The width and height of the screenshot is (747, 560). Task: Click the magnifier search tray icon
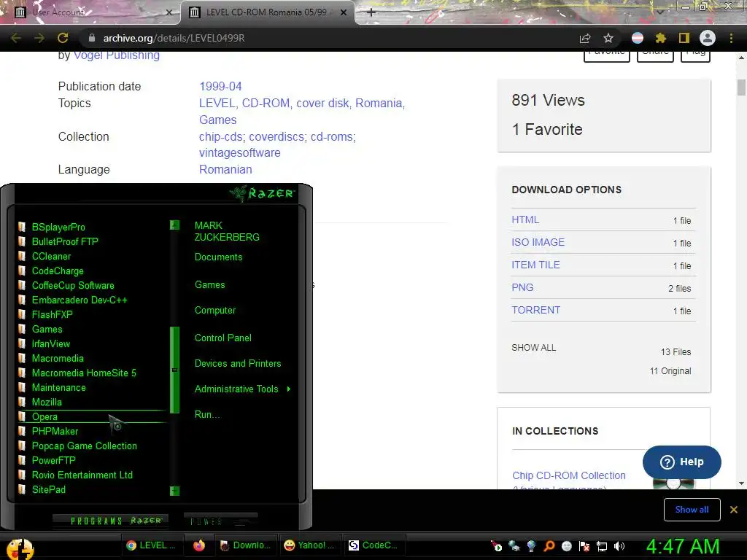[x=549, y=546]
